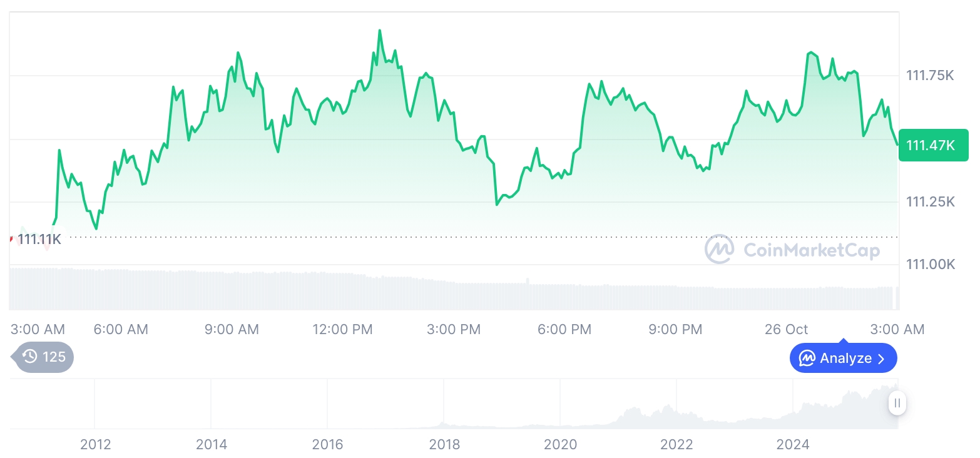Click the green 111.47K current price tag
Image resolution: width=980 pixels, height=458 pixels.
pyautogui.click(x=933, y=145)
